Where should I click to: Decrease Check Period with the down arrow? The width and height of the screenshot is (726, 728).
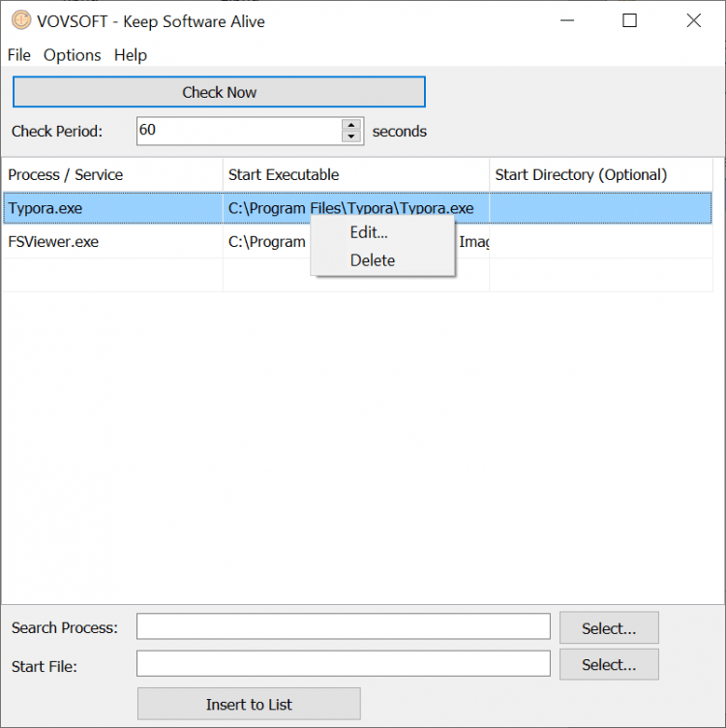tap(351, 136)
